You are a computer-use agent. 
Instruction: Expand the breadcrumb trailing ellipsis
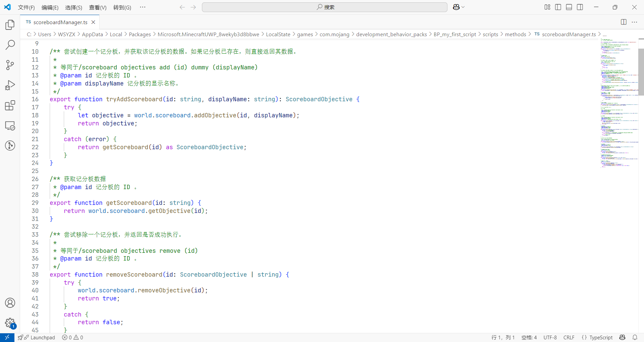(x=604, y=35)
